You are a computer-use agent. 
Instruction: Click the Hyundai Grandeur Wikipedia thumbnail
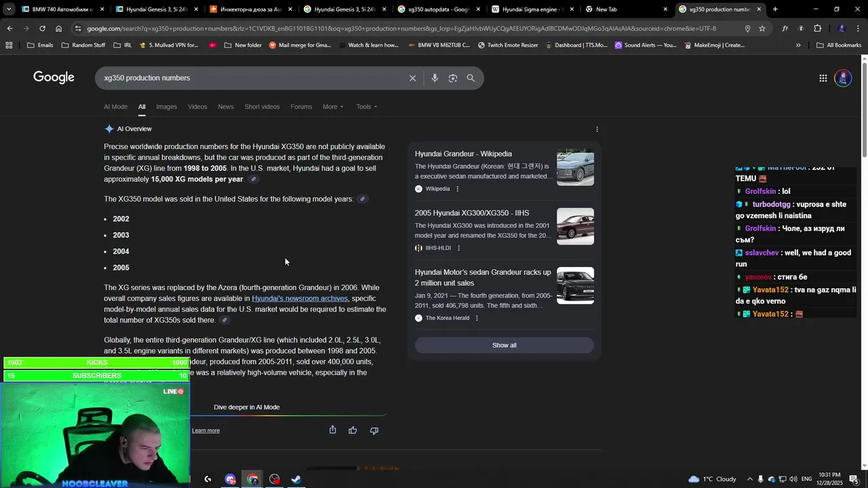(x=575, y=167)
